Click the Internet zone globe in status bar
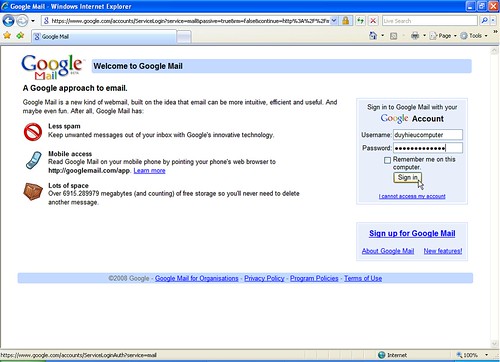This screenshot has height=362, width=500. 382,355
